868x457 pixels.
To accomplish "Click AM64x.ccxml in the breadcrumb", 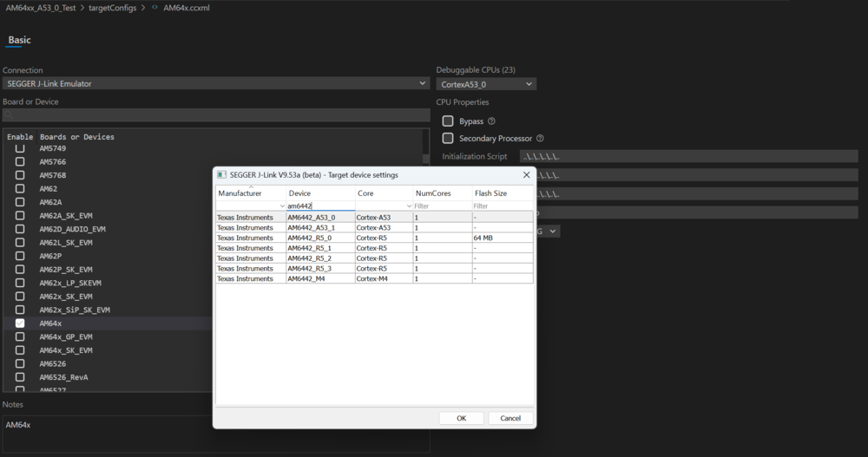I will click(x=187, y=8).
